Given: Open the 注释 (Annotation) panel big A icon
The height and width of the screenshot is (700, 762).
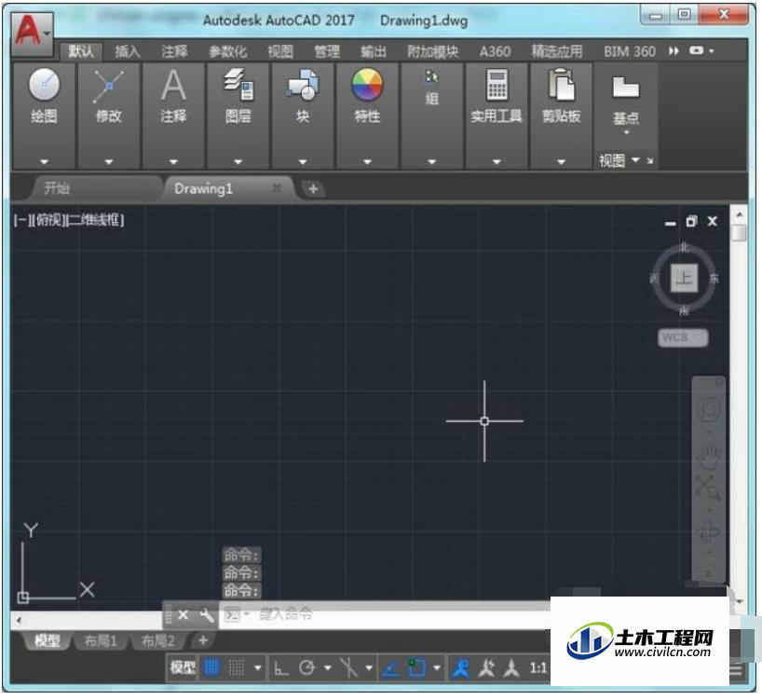Looking at the screenshot, I should point(173,85).
